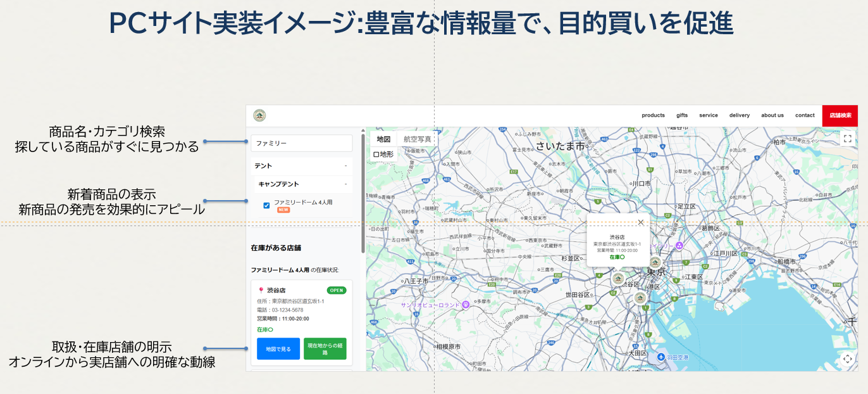Collapse the キャンプテント subcategory
Image resolution: width=868 pixels, height=394 pixels.
[345, 184]
